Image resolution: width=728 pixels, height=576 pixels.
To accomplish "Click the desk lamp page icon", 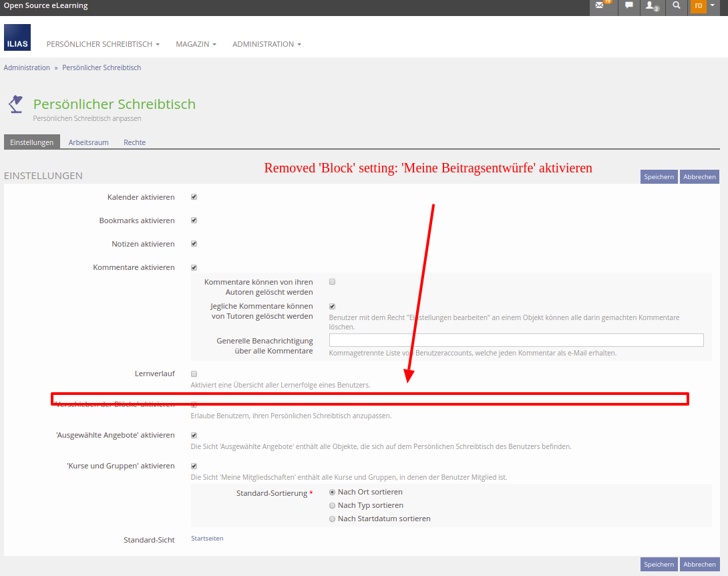I will (15, 104).
